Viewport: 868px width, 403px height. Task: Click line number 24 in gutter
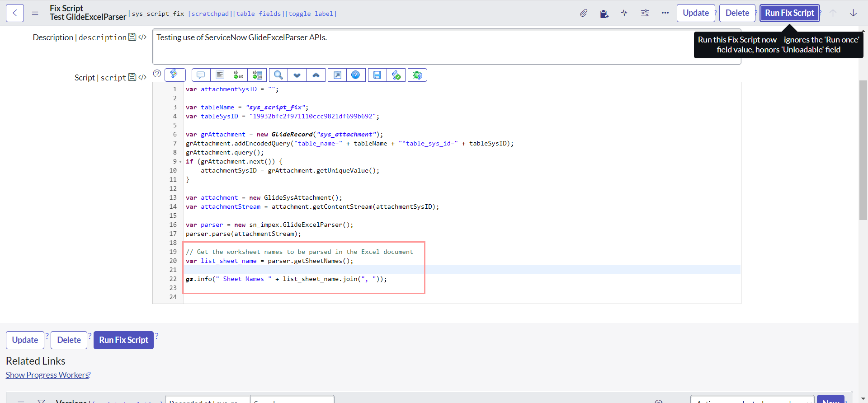click(x=173, y=297)
